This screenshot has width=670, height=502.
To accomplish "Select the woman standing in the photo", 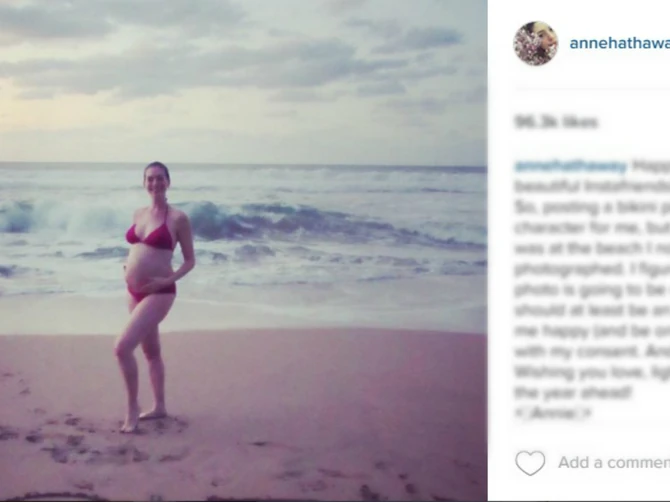I will [x=154, y=297].
